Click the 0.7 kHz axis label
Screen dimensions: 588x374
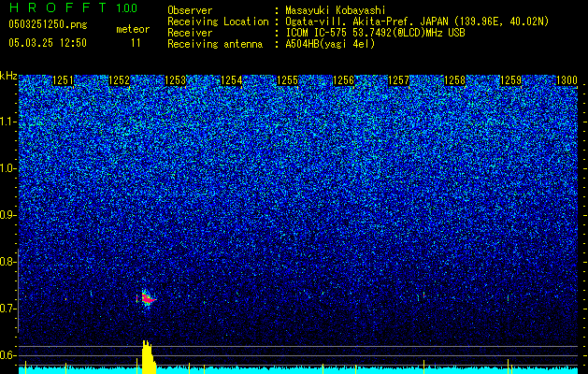coord(7,309)
